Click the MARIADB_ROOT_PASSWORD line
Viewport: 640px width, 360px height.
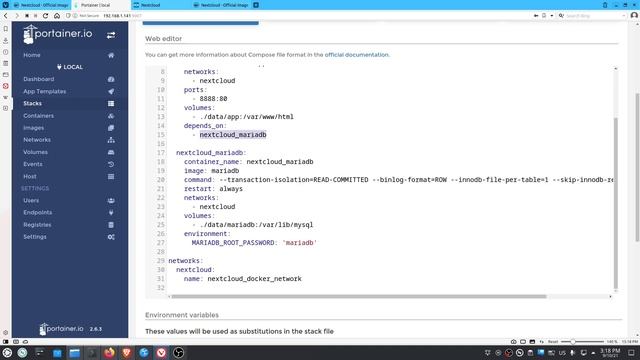(x=254, y=243)
